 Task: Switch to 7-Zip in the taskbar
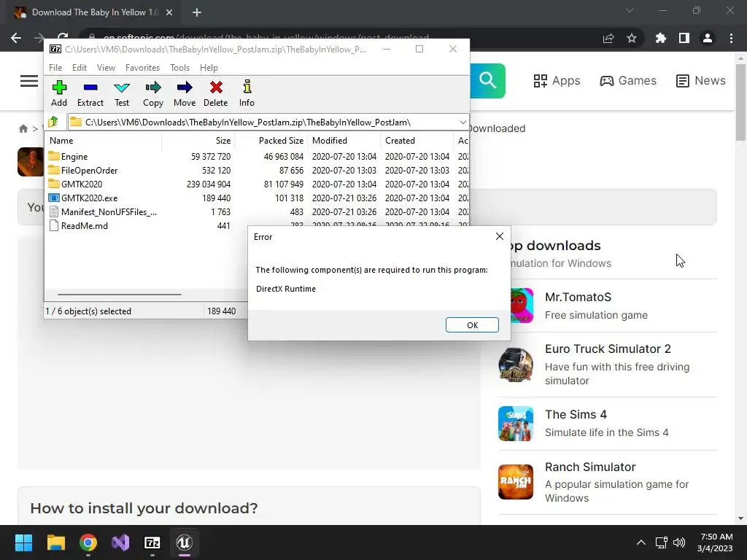click(152, 542)
